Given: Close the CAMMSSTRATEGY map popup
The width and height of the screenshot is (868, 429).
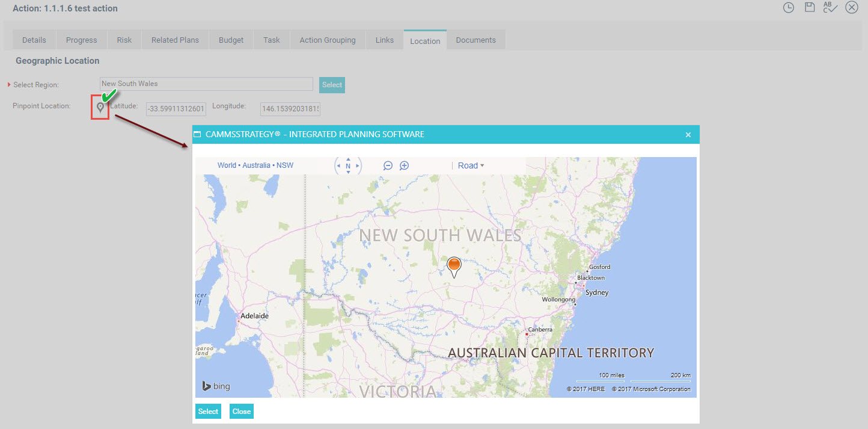Looking at the screenshot, I should pos(688,135).
